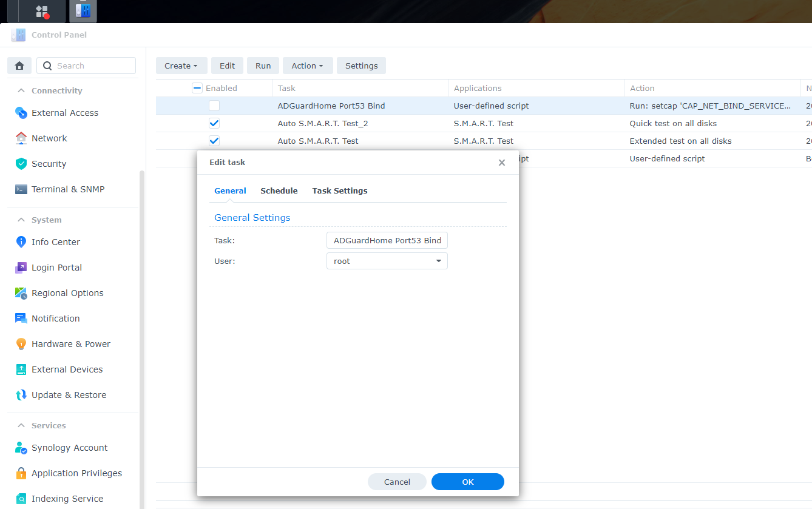The height and width of the screenshot is (509, 812).
Task: Open the DSM main menu icon in taskbar
Action: point(42,11)
